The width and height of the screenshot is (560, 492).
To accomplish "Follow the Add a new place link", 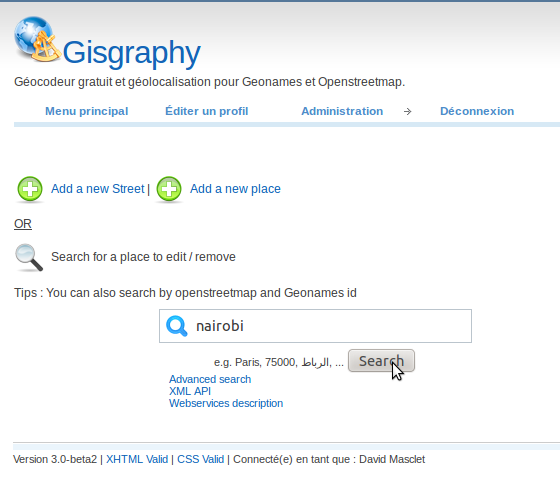I will coord(235,189).
